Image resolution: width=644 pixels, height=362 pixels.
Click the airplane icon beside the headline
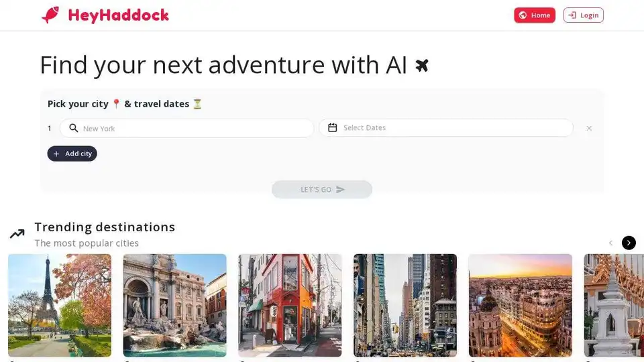click(x=422, y=65)
